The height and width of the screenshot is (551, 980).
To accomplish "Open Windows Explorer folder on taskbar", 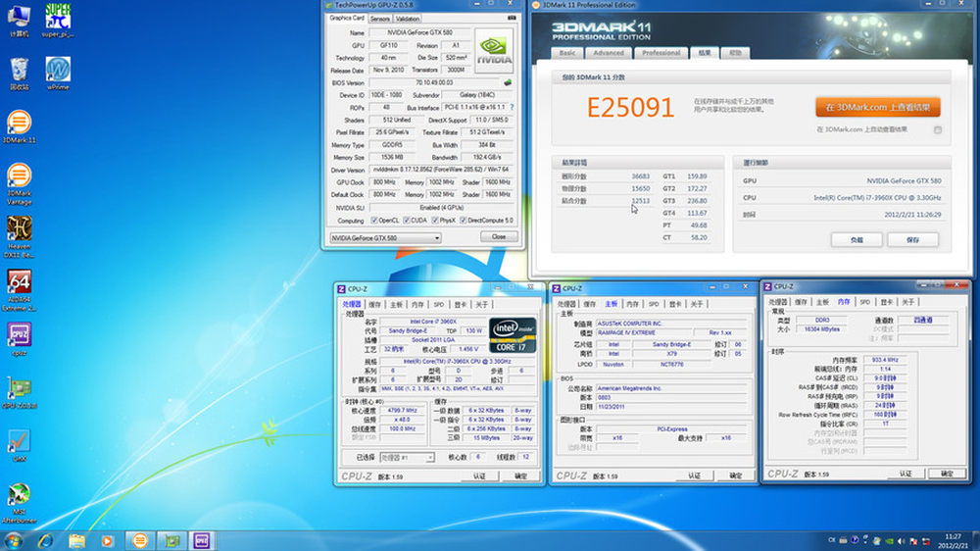I will (76, 540).
